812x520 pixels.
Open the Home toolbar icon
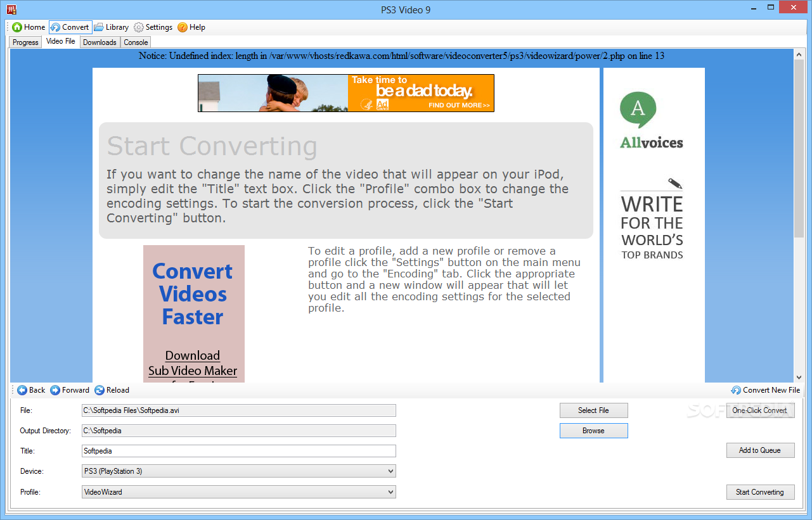click(17, 27)
